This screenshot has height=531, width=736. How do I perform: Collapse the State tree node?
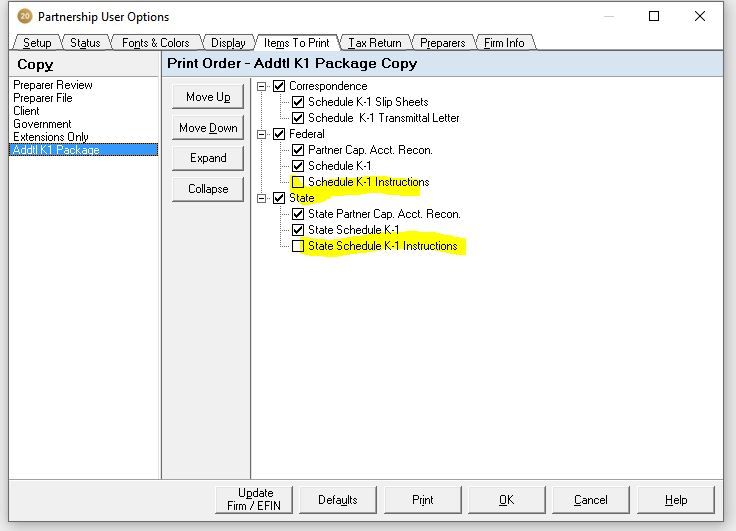[x=262, y=198]
